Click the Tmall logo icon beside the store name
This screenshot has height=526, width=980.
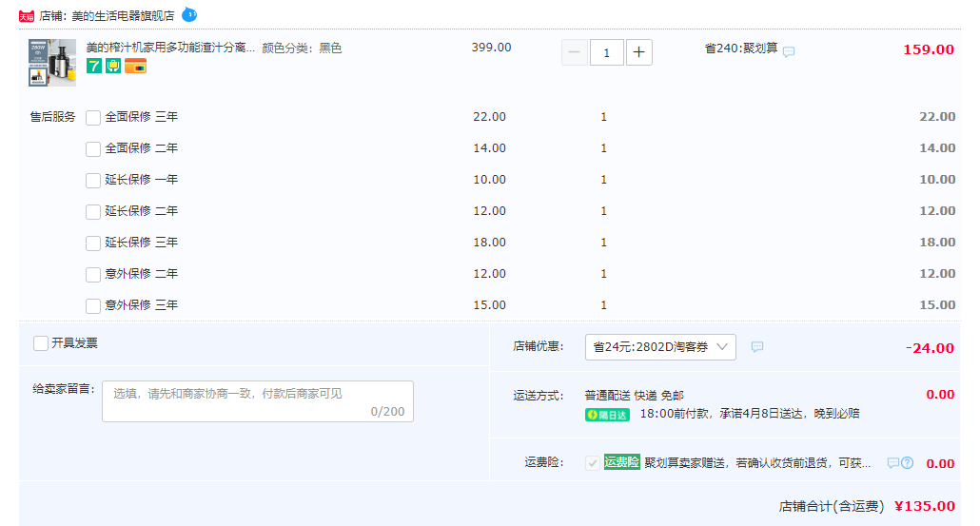(27, 15)
